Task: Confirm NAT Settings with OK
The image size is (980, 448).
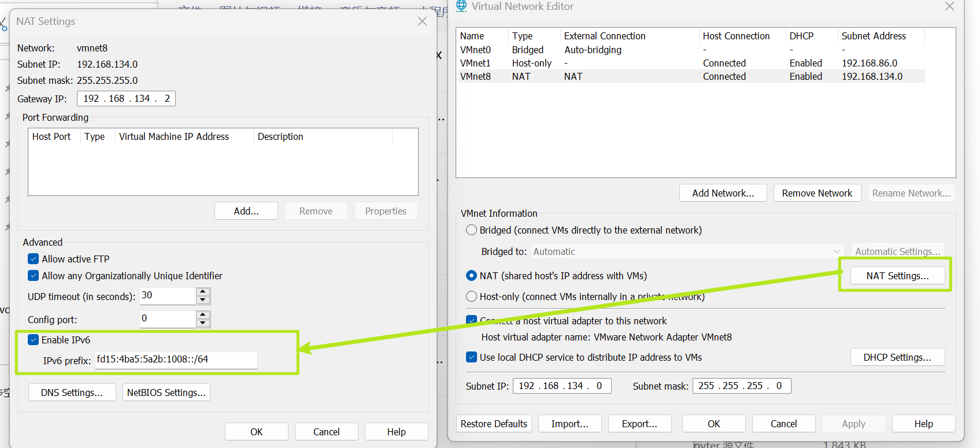Action: coord(257,432)
